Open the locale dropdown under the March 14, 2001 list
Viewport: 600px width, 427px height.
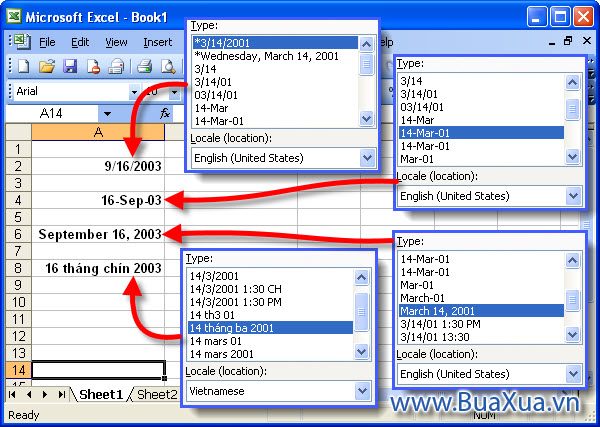[573, 373]
